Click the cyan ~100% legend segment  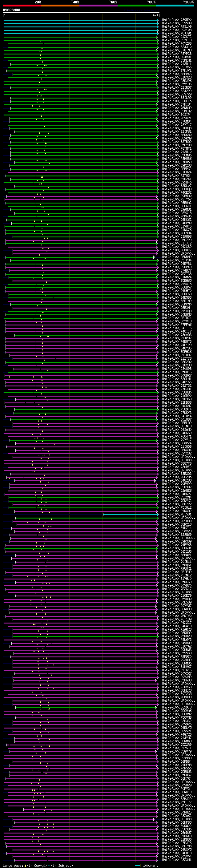pos(175,6)
